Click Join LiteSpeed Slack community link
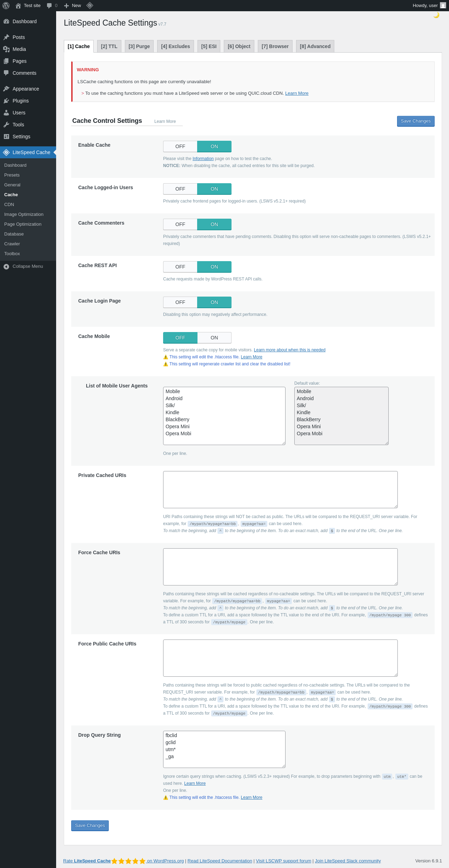Screen dimensions: 449x868 (x=348, y=861)
